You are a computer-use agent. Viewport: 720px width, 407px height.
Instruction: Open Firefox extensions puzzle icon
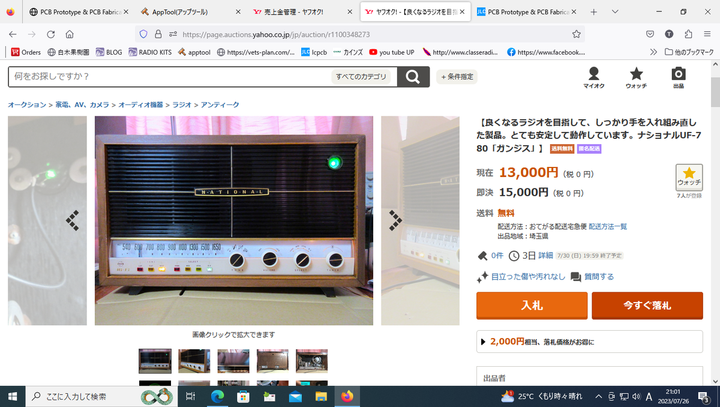pos(688,34)
